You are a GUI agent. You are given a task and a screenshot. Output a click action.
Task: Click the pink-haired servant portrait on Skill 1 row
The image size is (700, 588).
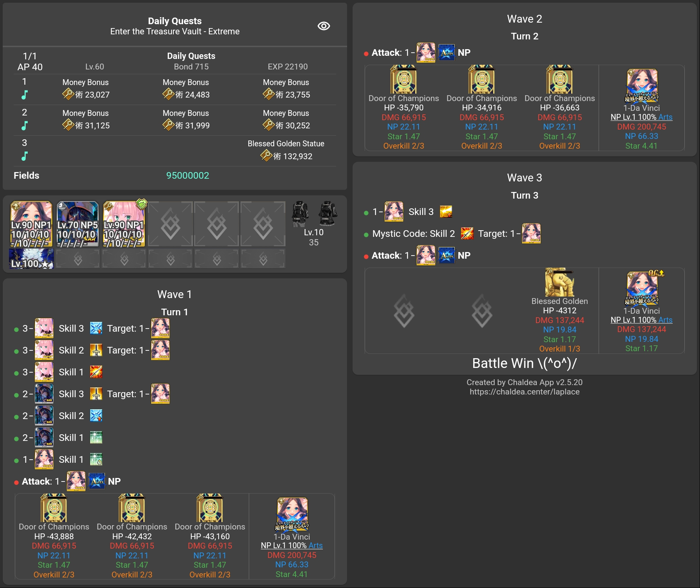click(x=44, y=372)
